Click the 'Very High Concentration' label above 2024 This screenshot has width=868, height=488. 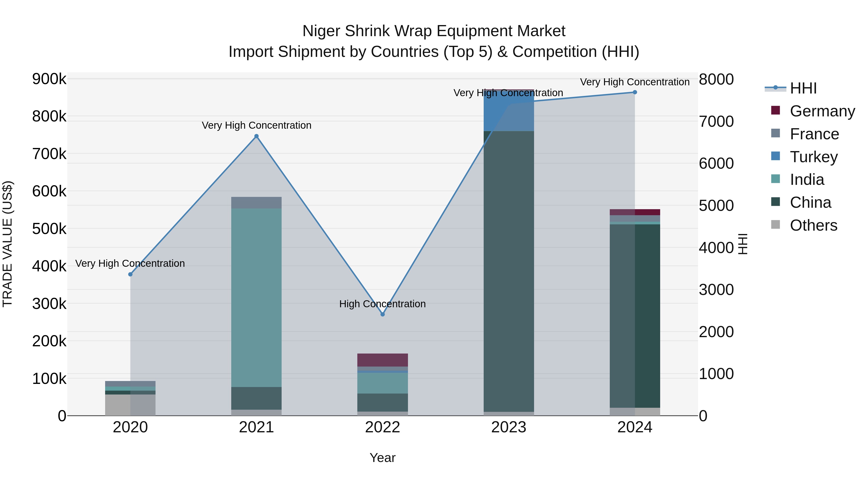pos(635,82)
